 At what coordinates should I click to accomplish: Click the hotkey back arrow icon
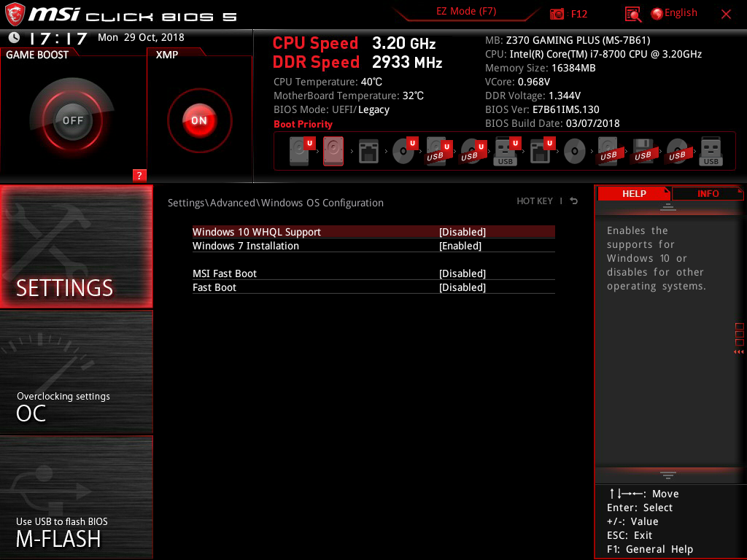[x=573, y=201]
